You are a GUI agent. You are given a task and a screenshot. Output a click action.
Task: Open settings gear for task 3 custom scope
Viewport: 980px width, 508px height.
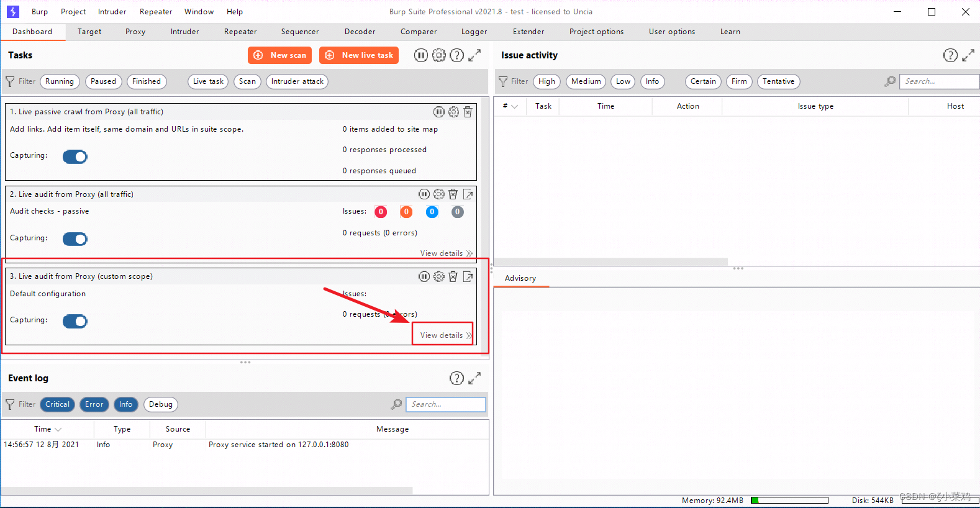(439, 276)
